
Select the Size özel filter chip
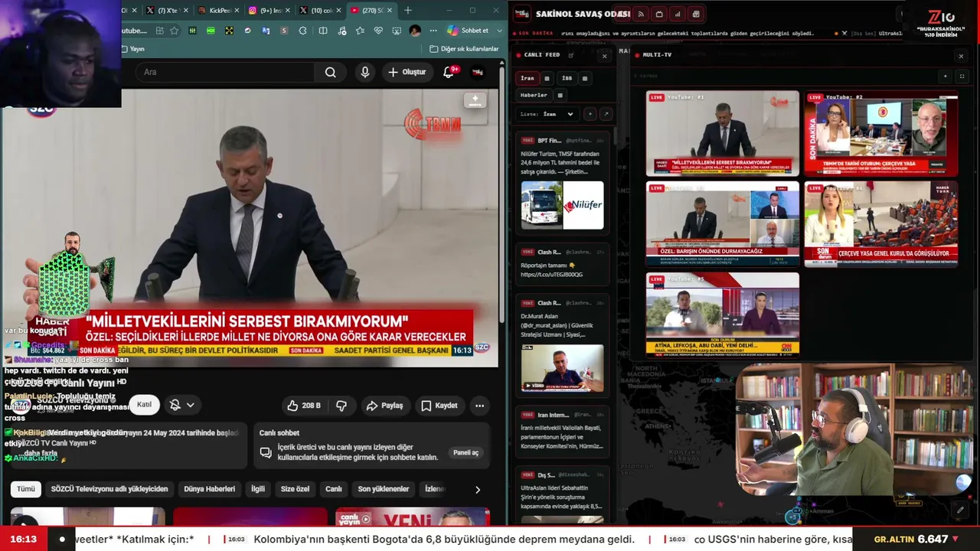[295, 489]
